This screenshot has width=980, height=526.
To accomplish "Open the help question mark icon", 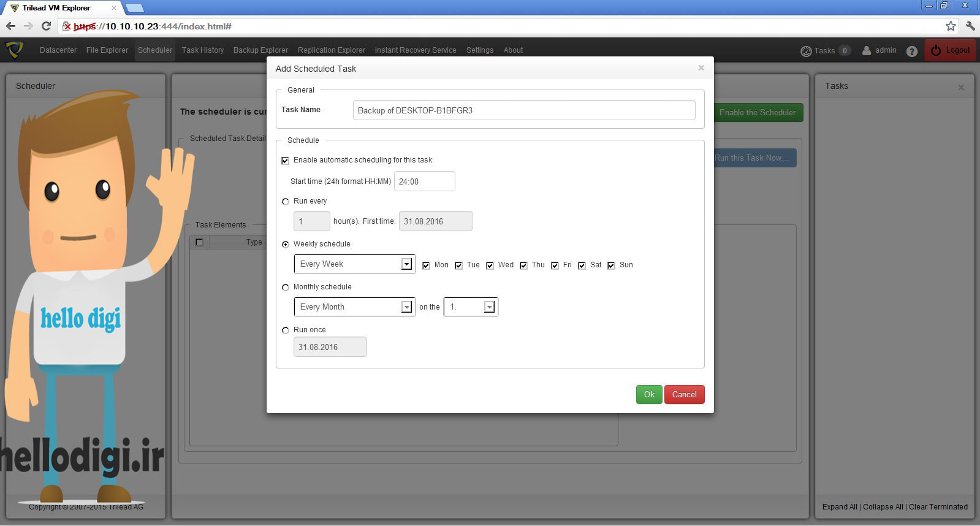I will click(912, 51).
